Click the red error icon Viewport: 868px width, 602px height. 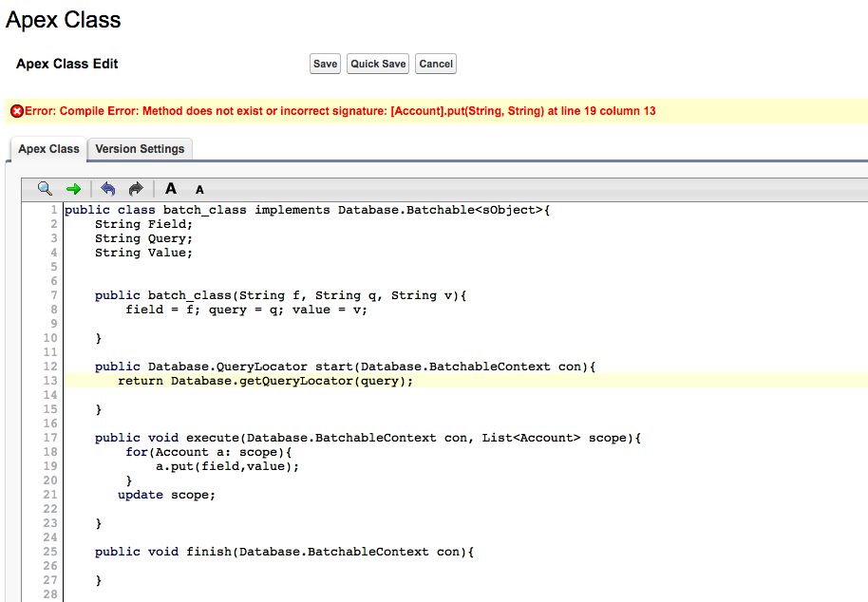tap(17, 111)
